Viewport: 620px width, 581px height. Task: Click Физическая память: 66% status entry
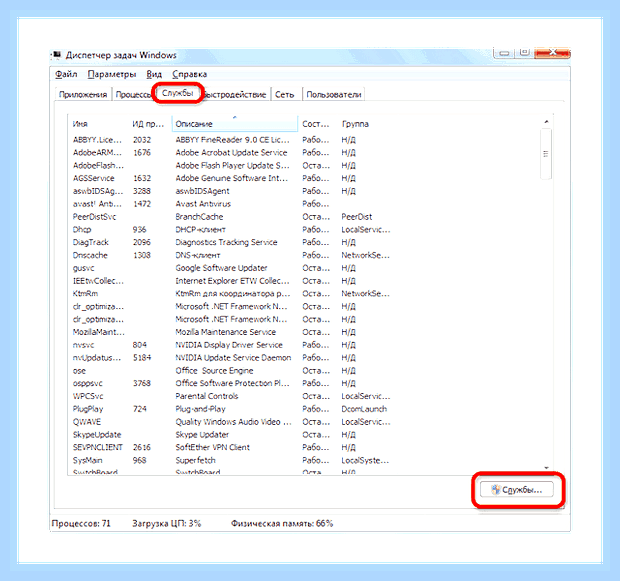[x=282, y=524]
